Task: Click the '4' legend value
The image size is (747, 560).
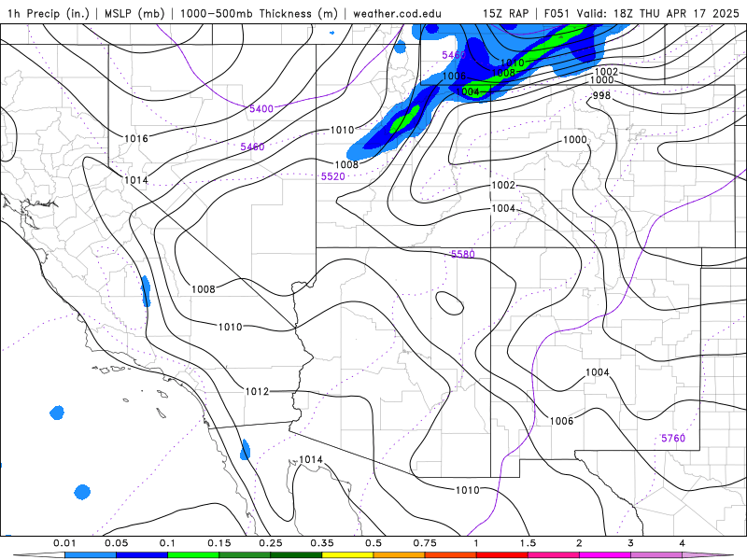Action: (683, 543)
